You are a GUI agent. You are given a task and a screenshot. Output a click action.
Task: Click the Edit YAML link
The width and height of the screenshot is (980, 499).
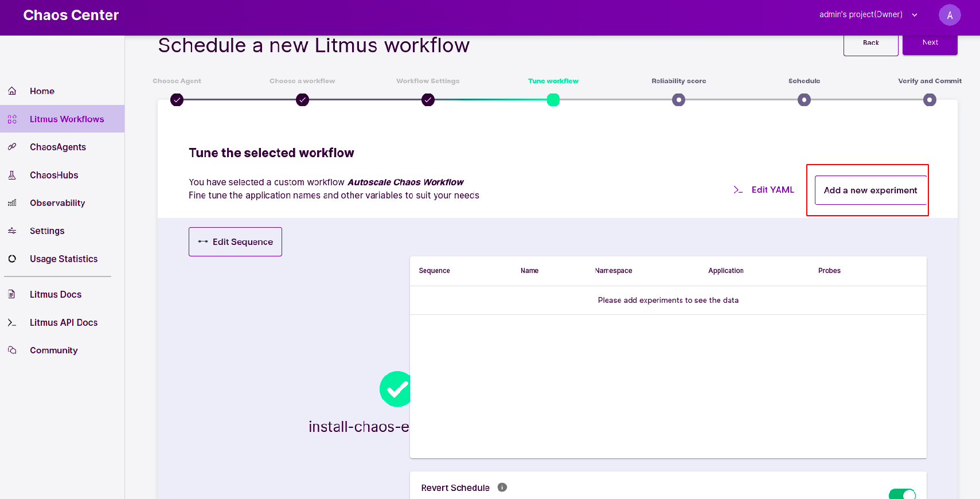tap(764, 190)
